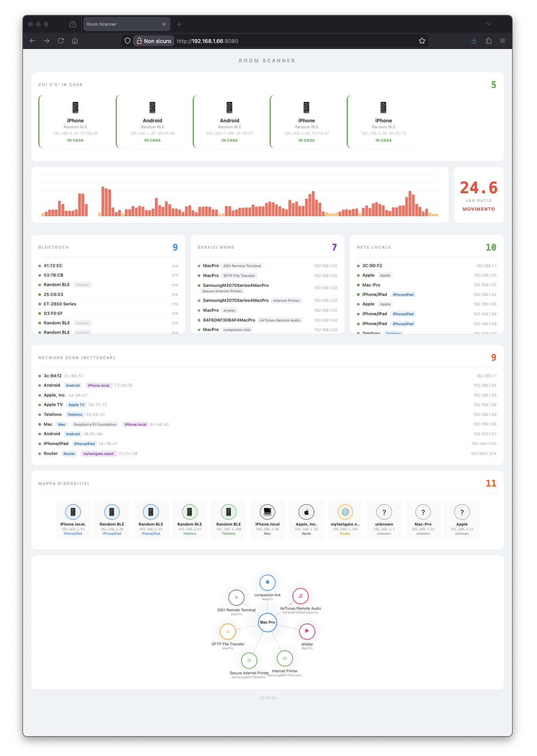Click the Android card with IP 192.168.1.100
The height and width of the screenshot is (756, 537).
229,122
